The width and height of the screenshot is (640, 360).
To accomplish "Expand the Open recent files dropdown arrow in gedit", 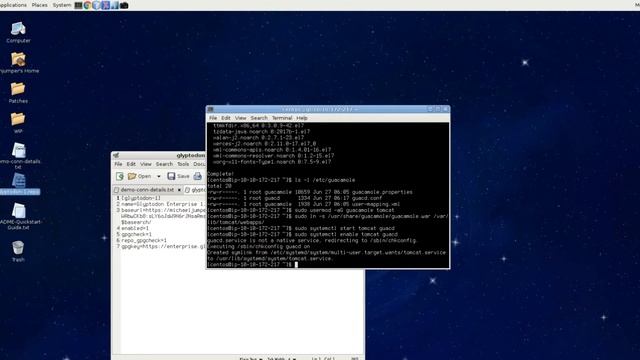I will pyautogui.click(x=159, y=176).
